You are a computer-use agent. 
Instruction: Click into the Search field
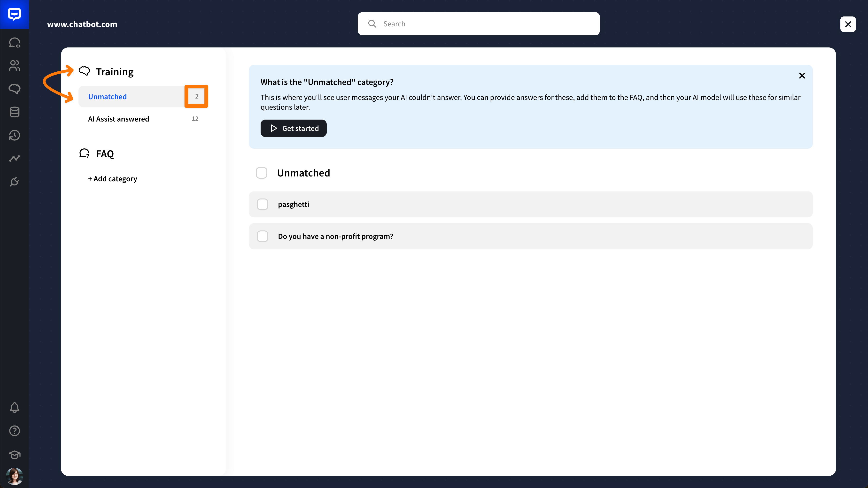(x=479, y=24)
